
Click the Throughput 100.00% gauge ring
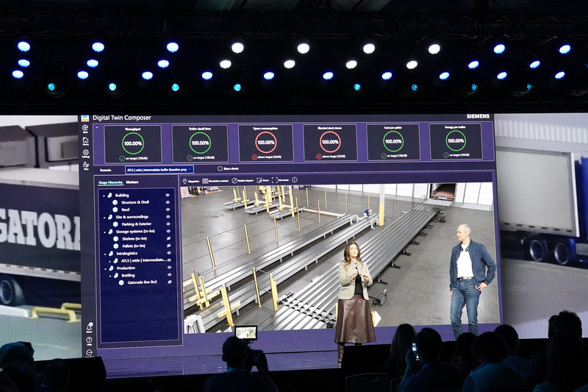pos(133,143)
